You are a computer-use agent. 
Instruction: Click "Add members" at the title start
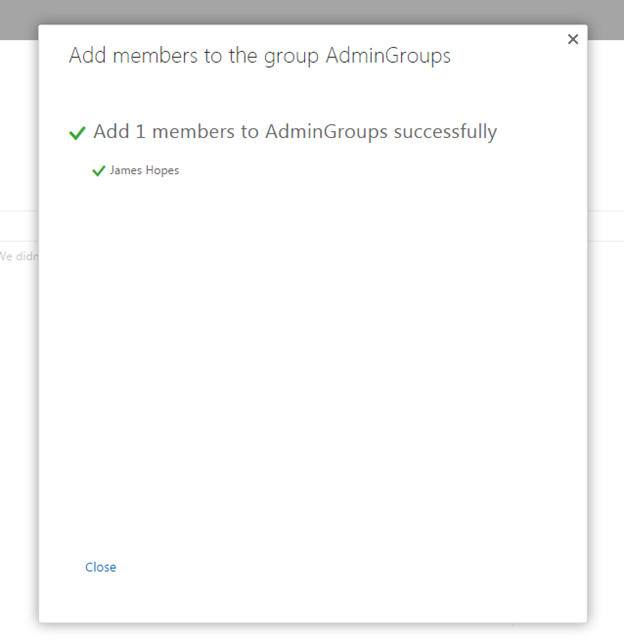click(110, 56)
